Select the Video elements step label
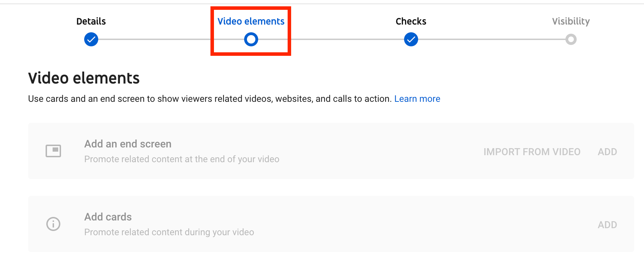Screen dimensions: 644x271 251,21
